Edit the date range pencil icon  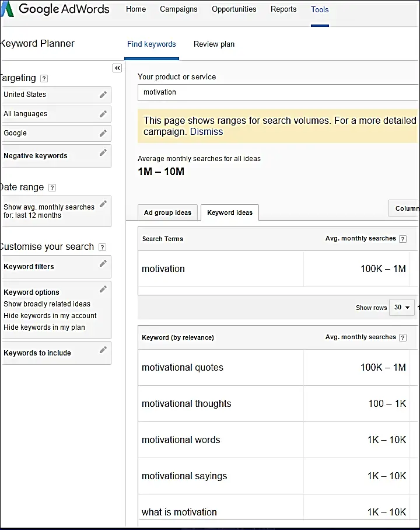(x=103, y=204)
